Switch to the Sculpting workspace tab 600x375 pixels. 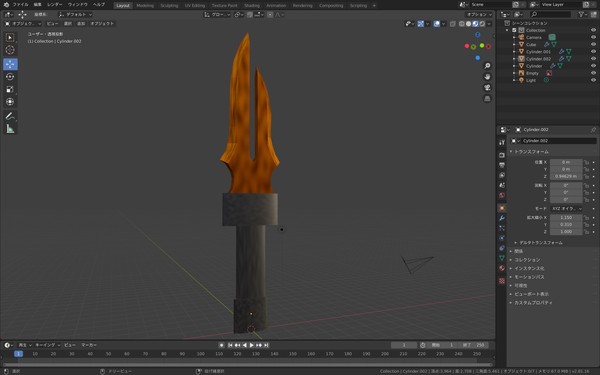(169, 5)
